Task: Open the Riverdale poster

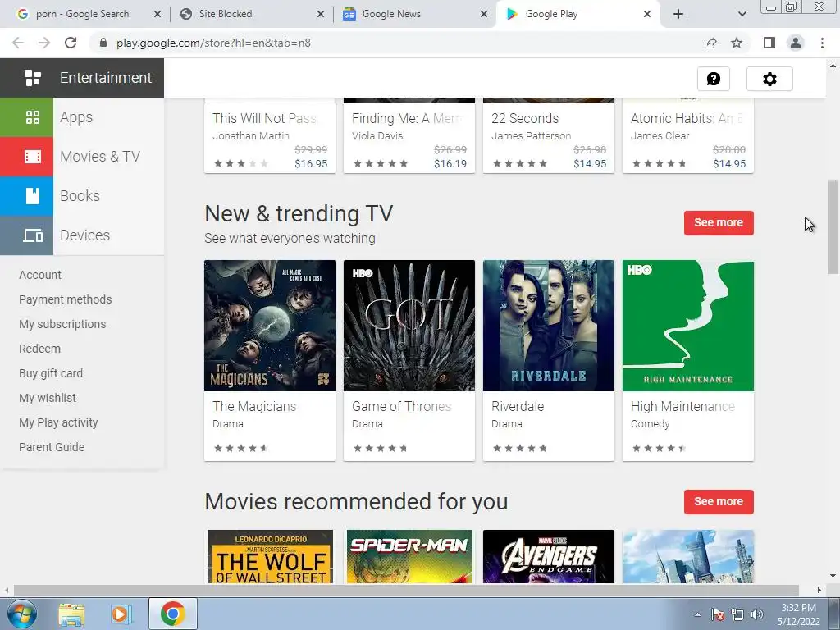Action: [549, 326]
